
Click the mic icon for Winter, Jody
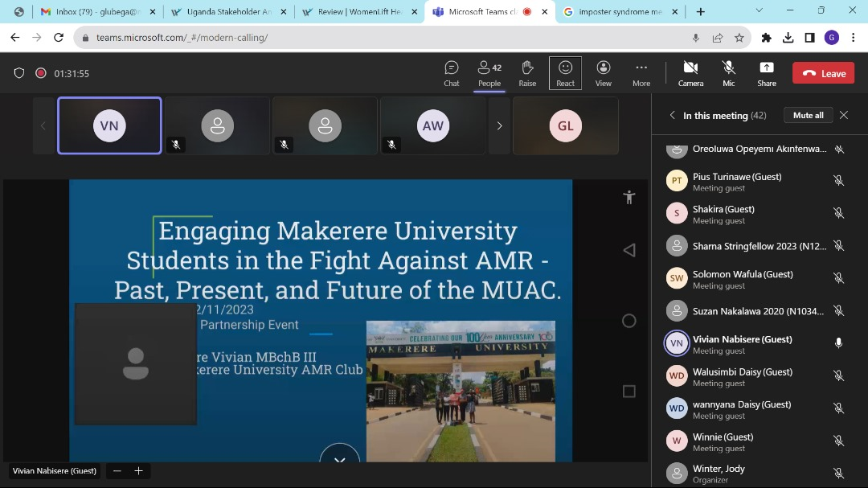pyautogui.click(x=838, y=473)
